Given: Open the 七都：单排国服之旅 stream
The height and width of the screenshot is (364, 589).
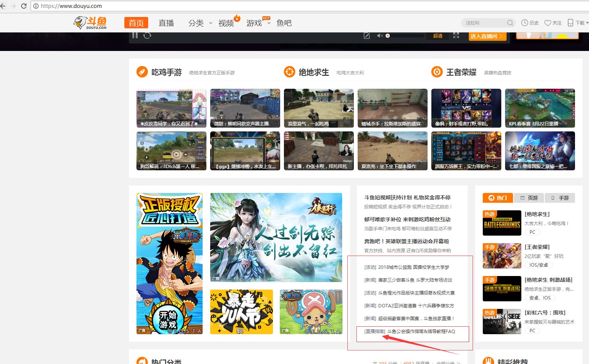Looking at the screenshot, I should pos(540,151).
